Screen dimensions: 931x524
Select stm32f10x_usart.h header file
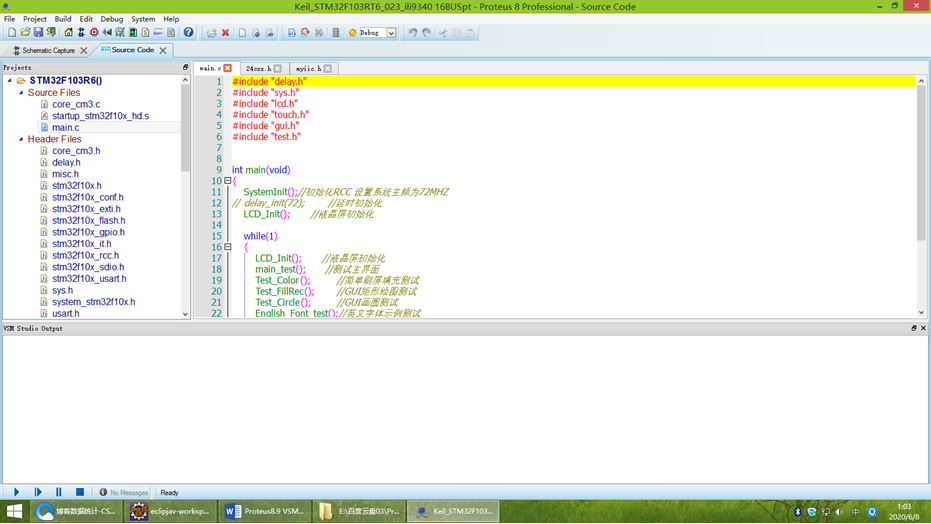(89, 278)
